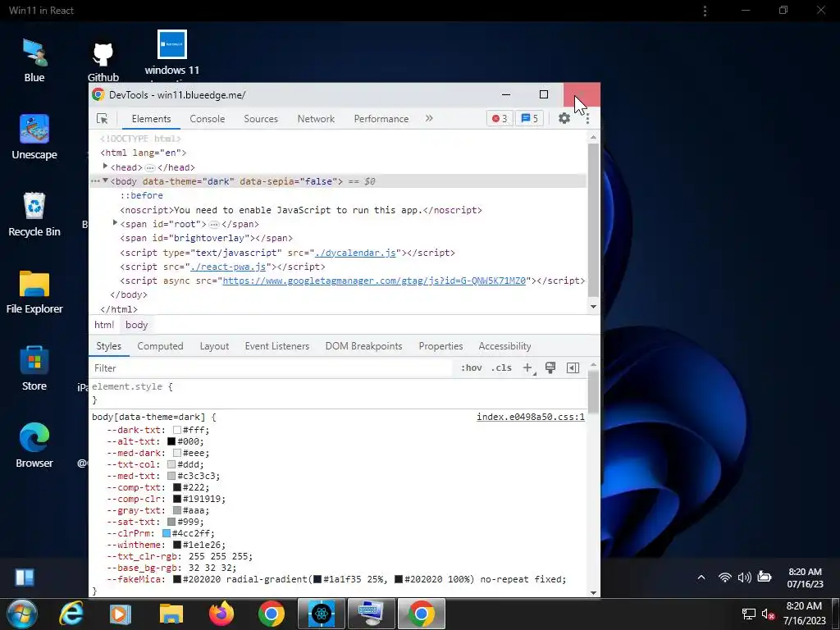Open the Blue desktop icon
The height and width of the screenshot is (630, 840).
[x=34, y=61]
